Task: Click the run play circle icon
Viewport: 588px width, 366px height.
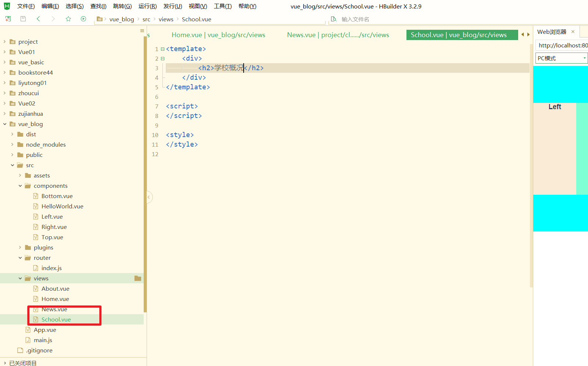Action: coord(83,19)
